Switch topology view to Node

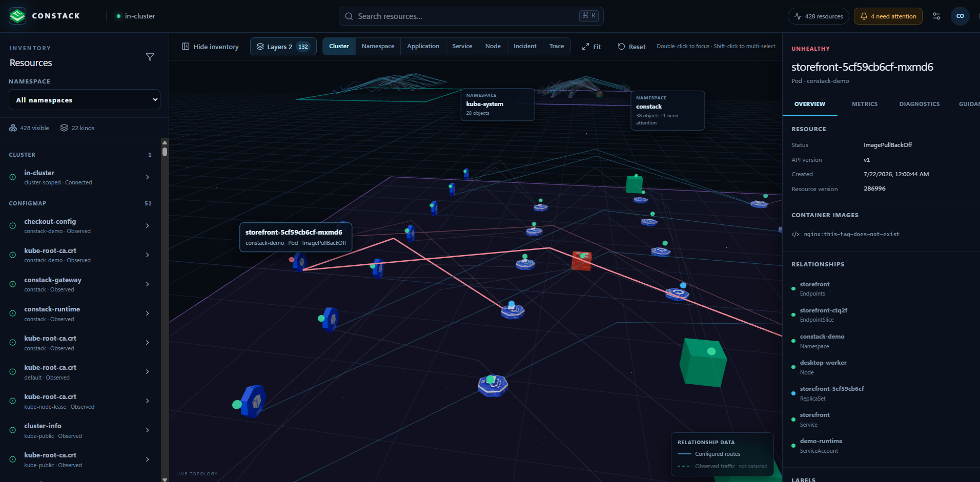[493, 46]
